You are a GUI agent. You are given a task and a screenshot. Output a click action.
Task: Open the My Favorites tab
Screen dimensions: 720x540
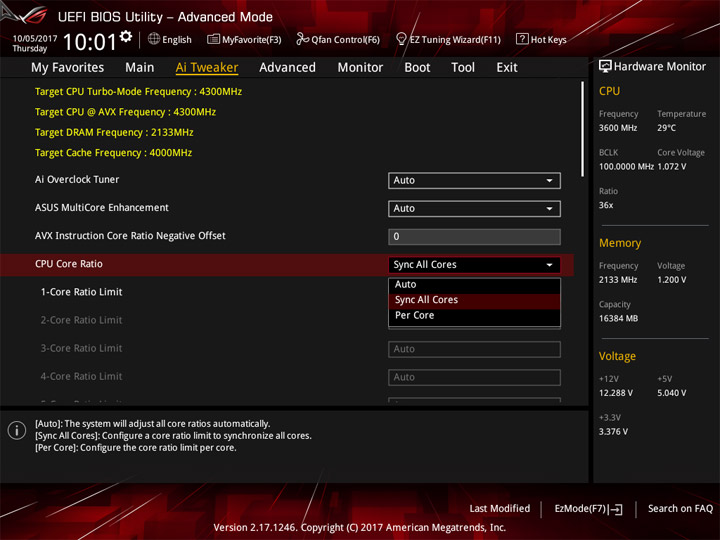(68, 68)
